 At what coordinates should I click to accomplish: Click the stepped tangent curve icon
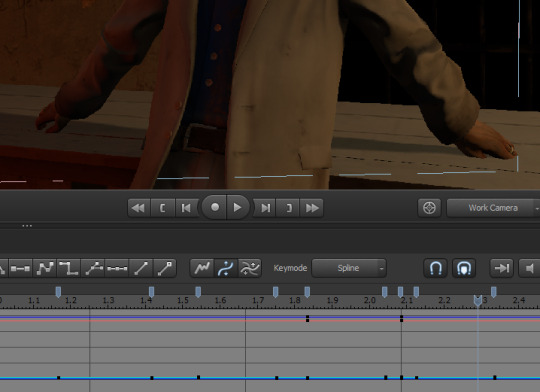(x=69, y=268)
